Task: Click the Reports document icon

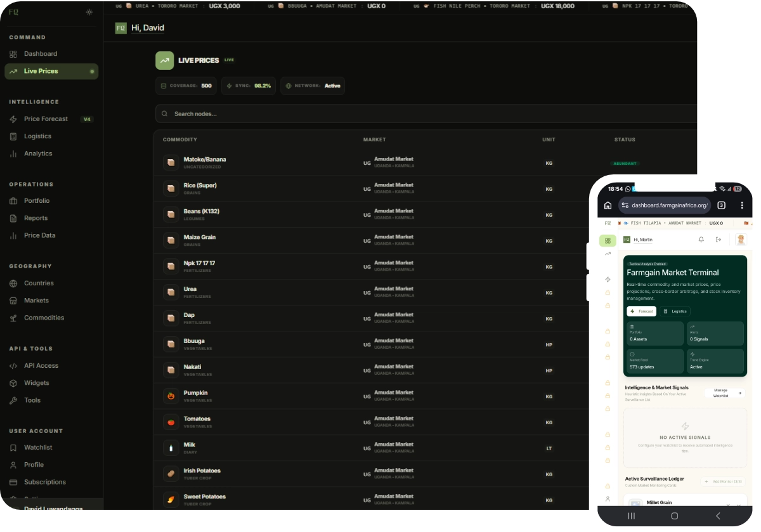Action: tap(13, 218)
